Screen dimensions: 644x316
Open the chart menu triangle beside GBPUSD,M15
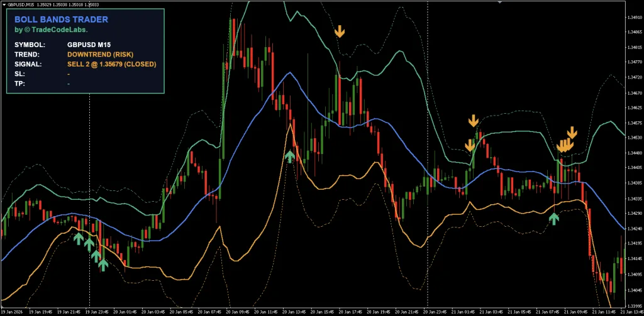[3, 4]
